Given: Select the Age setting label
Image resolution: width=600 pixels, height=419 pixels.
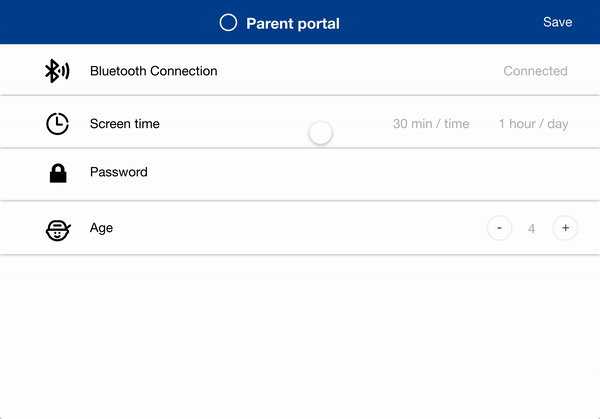Looking at the screenshot, I should click(x=101, y=228).
